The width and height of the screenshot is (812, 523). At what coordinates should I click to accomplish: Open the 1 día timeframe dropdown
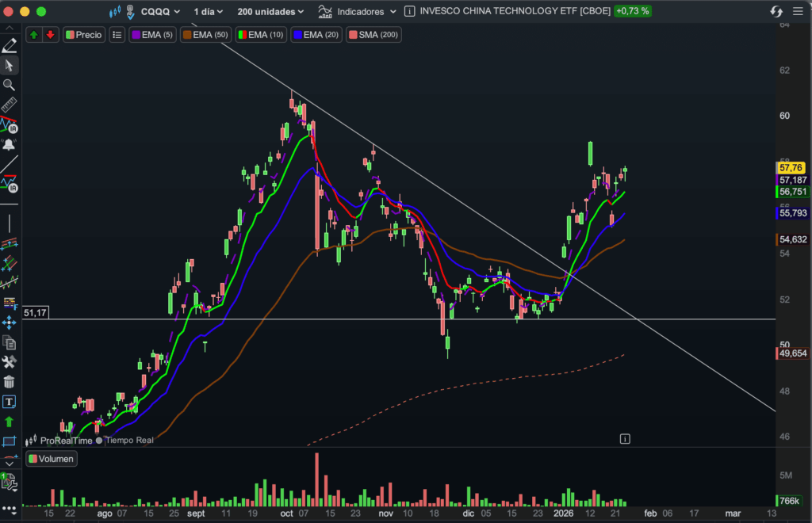(208, 12)
